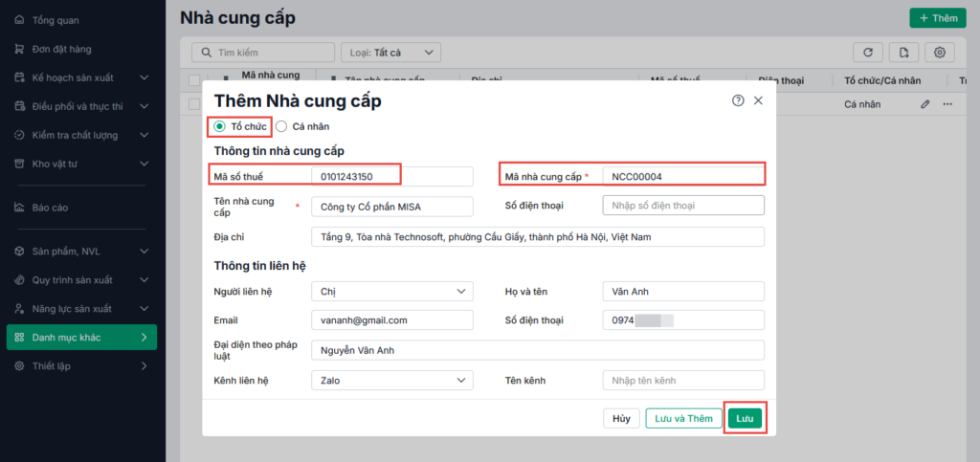Click the Thiết lập gear icon in sidebar
Screen dimensions: 980x462
coord(19,366)
